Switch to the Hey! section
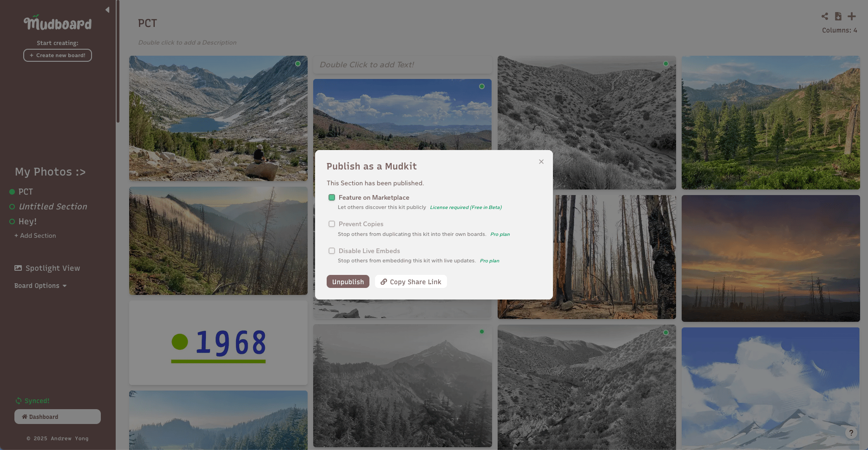Viewport: 868px width, 450px height. click(27, 222)
